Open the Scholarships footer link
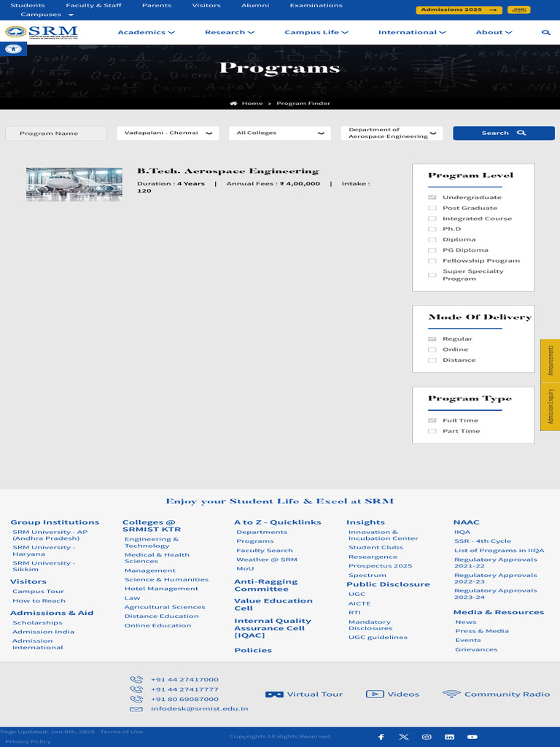 click(x=37, y=623)
